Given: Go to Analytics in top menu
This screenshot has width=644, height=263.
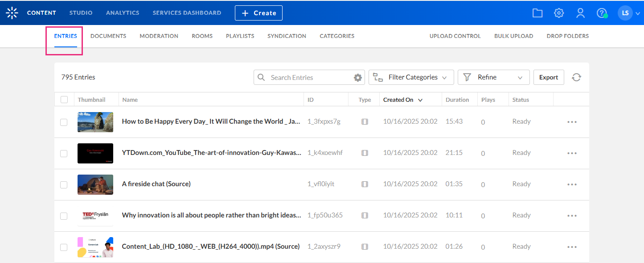Looking at the screenshot, I should (123, 13).
